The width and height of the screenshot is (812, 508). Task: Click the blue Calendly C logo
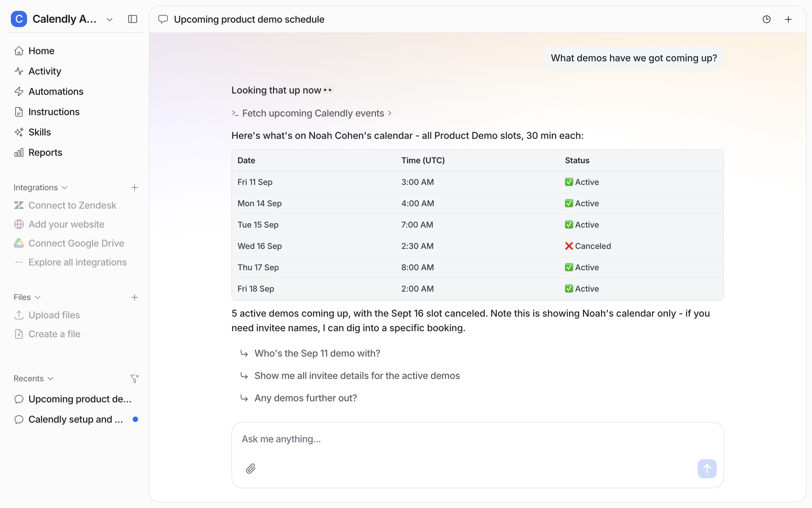(x=19, y=19)
